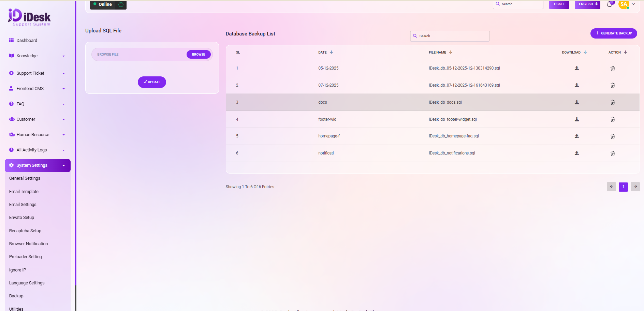Open the English language dropdown
Viewport: 644px width, 311px height.
coord(587,4)
